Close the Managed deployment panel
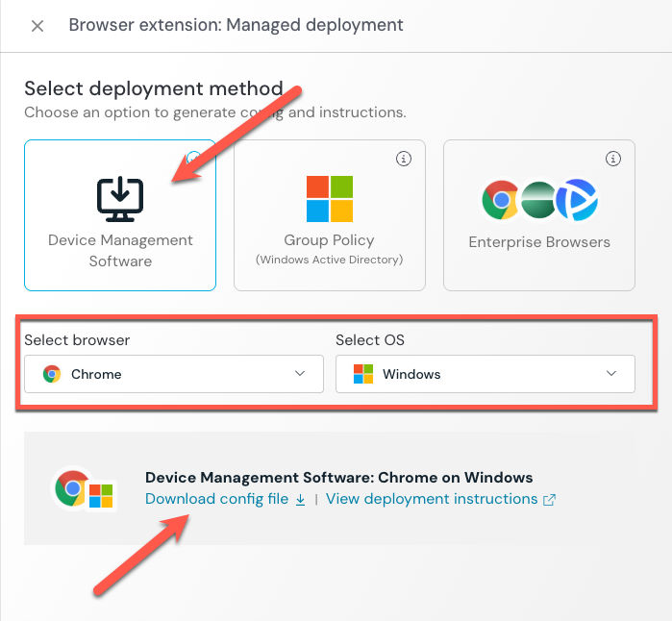Image resolution: width=672 pixels, height=621 pixels. 37,26
